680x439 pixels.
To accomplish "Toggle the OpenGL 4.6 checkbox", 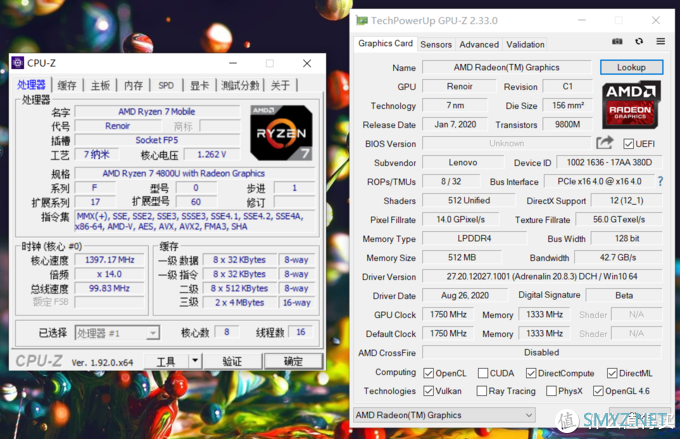I will (598, 391).
